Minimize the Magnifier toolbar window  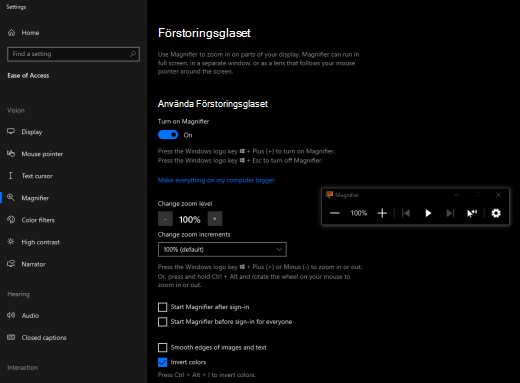pyautogui.click(x=457, y=195)
